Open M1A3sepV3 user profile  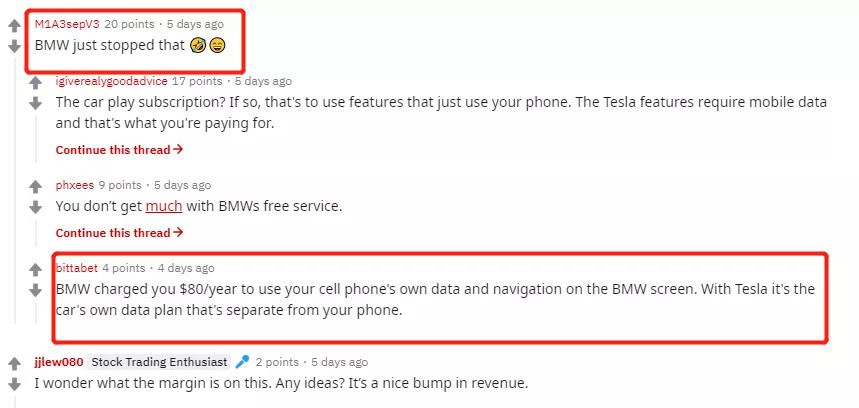[x=67, y=23]
